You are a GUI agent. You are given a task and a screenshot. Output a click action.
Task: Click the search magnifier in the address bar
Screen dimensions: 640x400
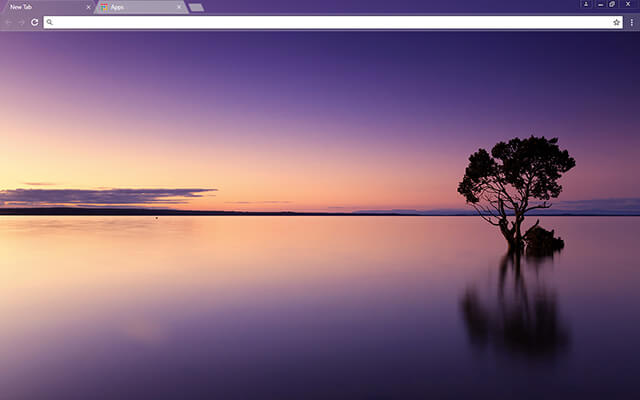(49, 22)
